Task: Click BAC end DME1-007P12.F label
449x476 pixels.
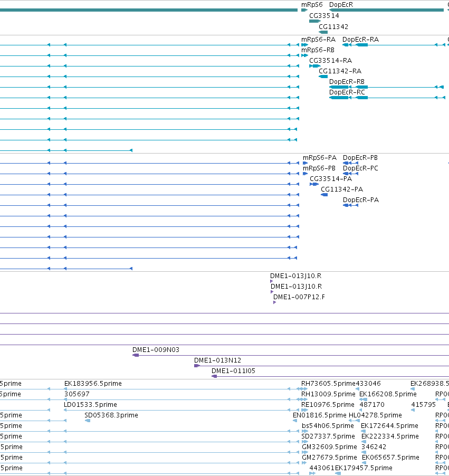Action: pos(299,297)
